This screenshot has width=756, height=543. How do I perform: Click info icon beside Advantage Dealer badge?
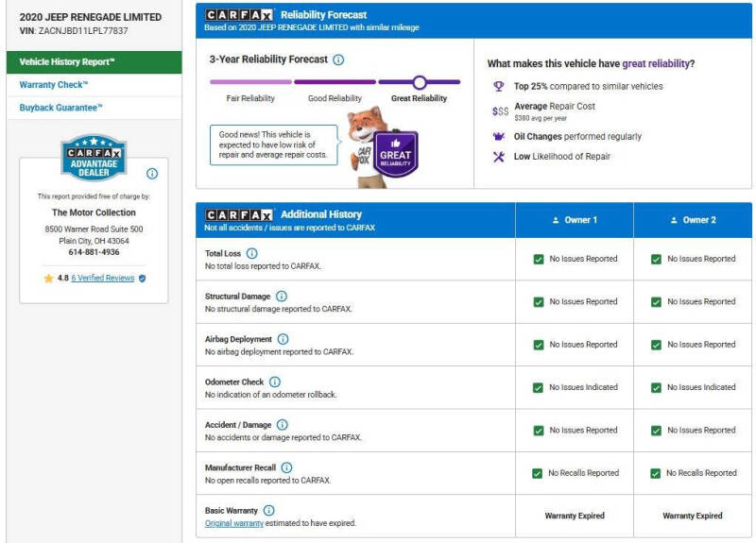152,174
